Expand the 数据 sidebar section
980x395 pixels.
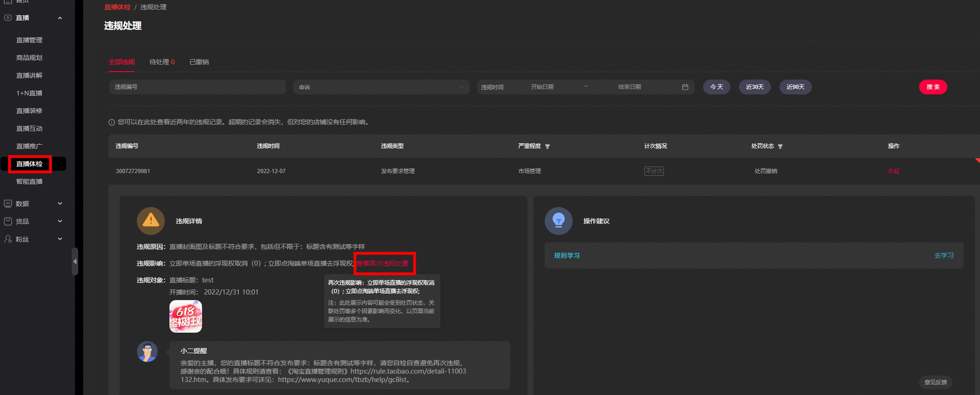60,203
